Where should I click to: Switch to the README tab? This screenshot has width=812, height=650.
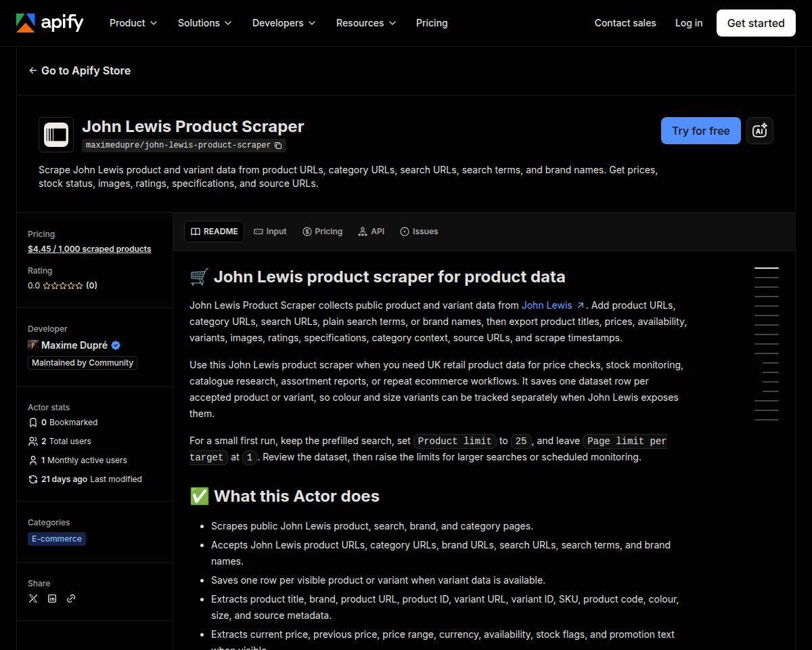[214, 232]
